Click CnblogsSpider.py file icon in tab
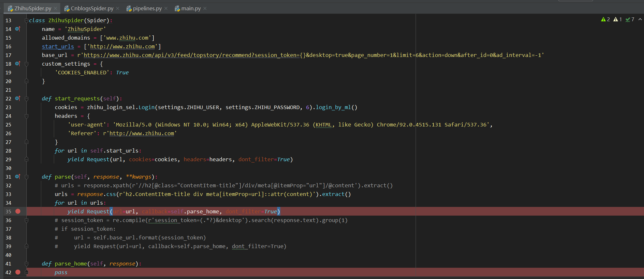The image size is (644, 279). pos(67,8)
